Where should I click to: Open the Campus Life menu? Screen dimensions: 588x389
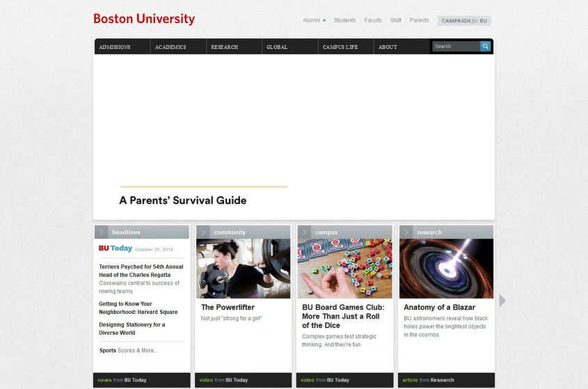point(346,47)
